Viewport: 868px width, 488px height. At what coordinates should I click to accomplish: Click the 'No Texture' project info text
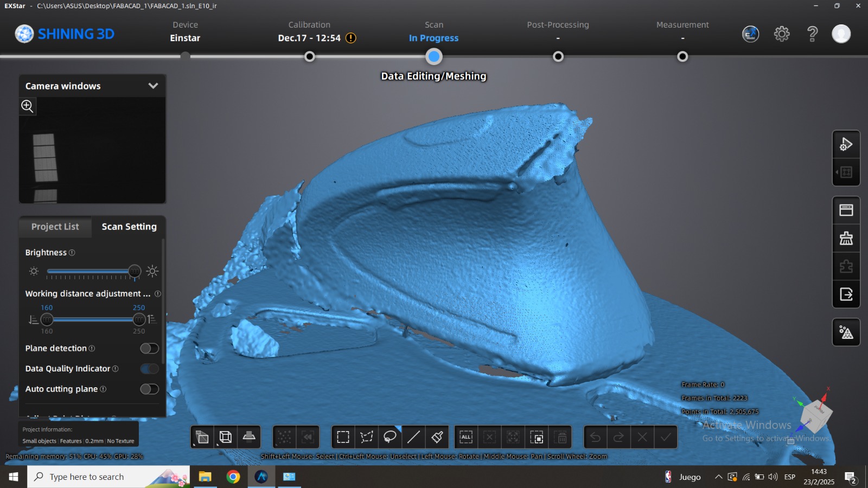(x=120, y=441)
